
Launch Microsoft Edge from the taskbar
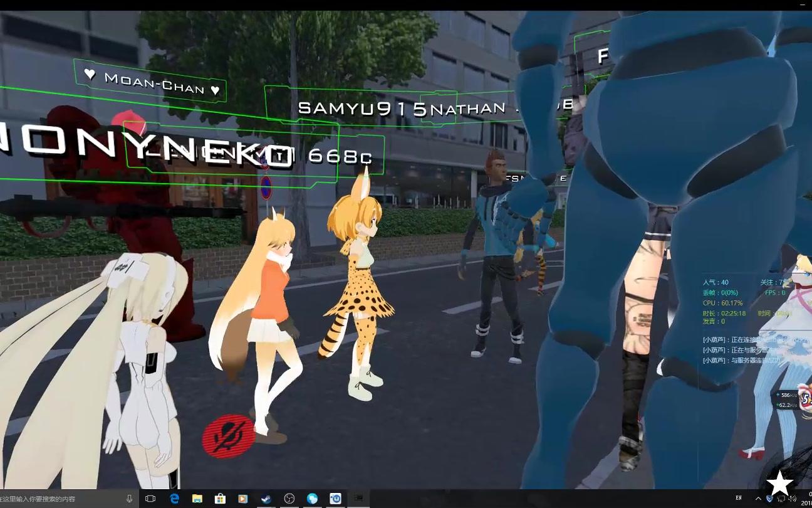pos(175,499)
